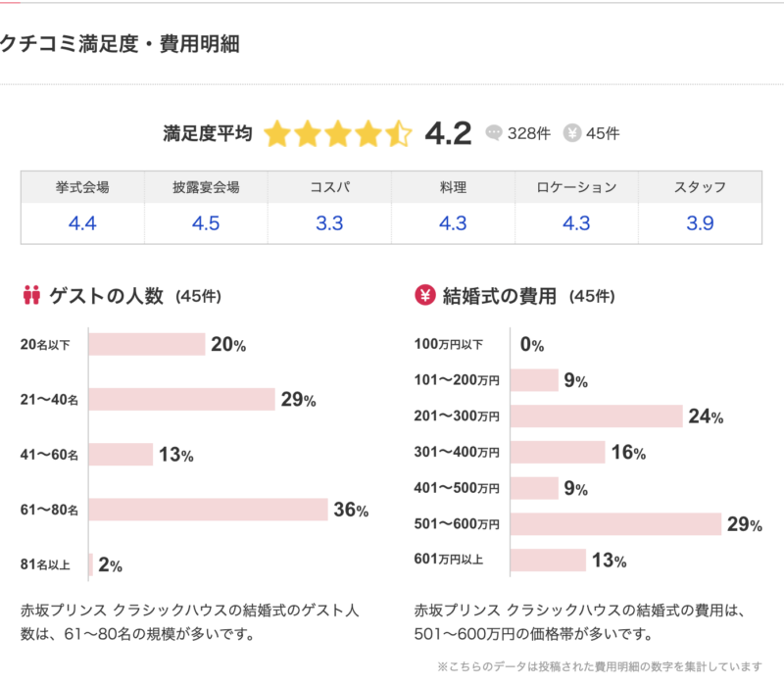Click the guest count people icon
This screenshot has height=685, width=784.
point(30,295)
